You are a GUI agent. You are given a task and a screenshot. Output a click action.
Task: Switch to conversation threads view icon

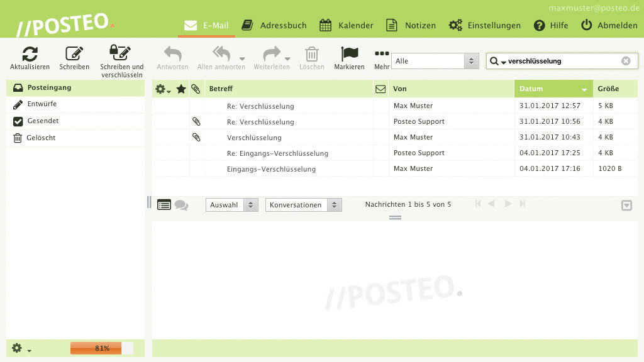(x=181, y=205)
